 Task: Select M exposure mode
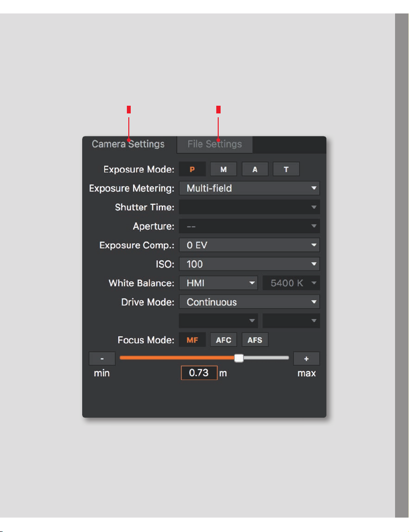click(x=223, y=169)
